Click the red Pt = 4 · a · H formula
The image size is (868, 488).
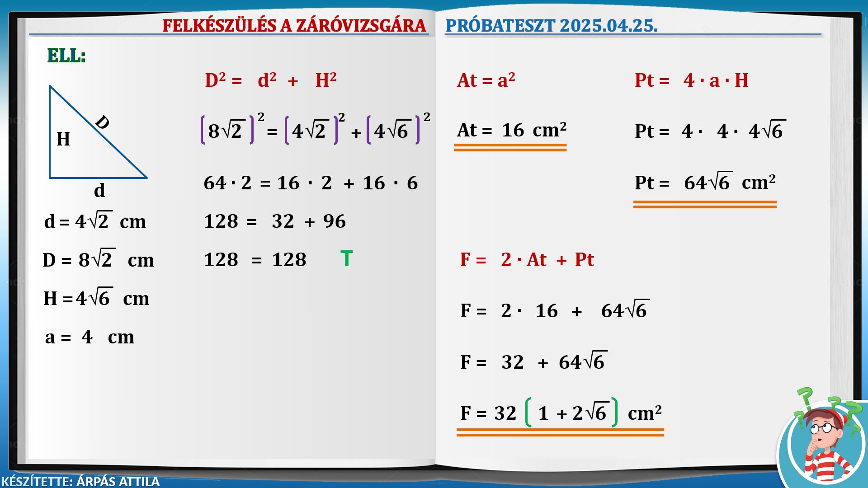click(691, 80)
